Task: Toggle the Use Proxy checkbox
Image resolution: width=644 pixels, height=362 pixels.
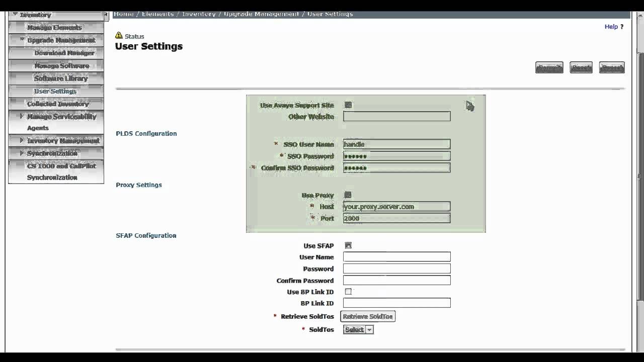Action: [348, 195]
